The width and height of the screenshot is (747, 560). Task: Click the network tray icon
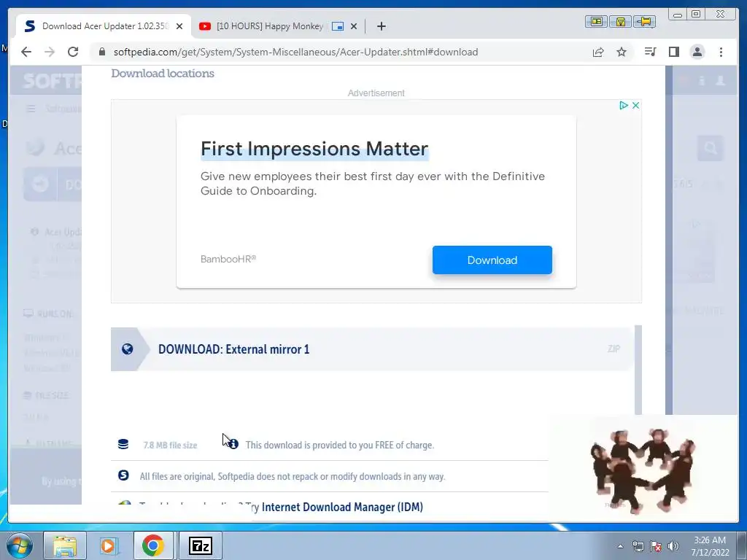click(x=638, y=546)
